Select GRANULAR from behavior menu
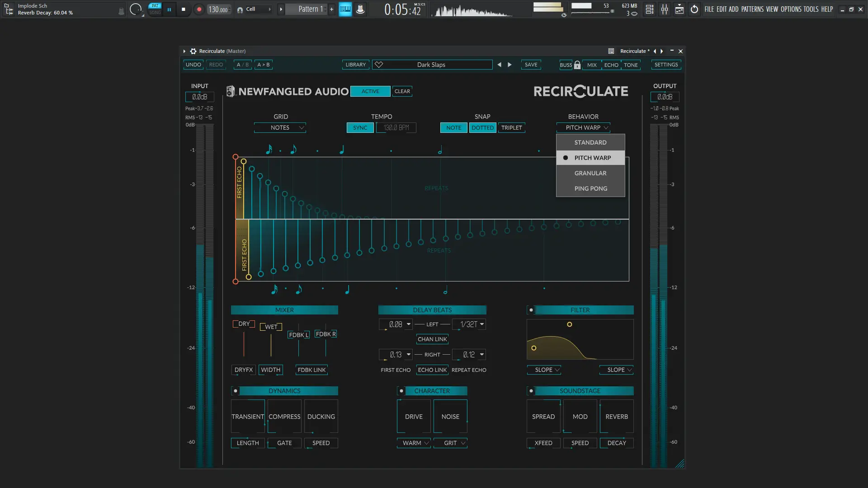Image resolution: width=868 pixels, height=488 pixels. [590, 173]
